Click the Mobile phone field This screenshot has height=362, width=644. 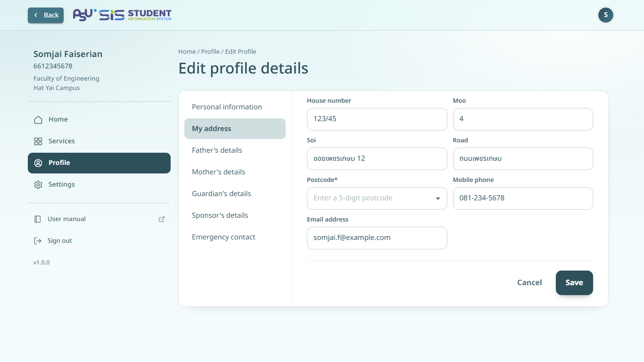tap(523, 198)
